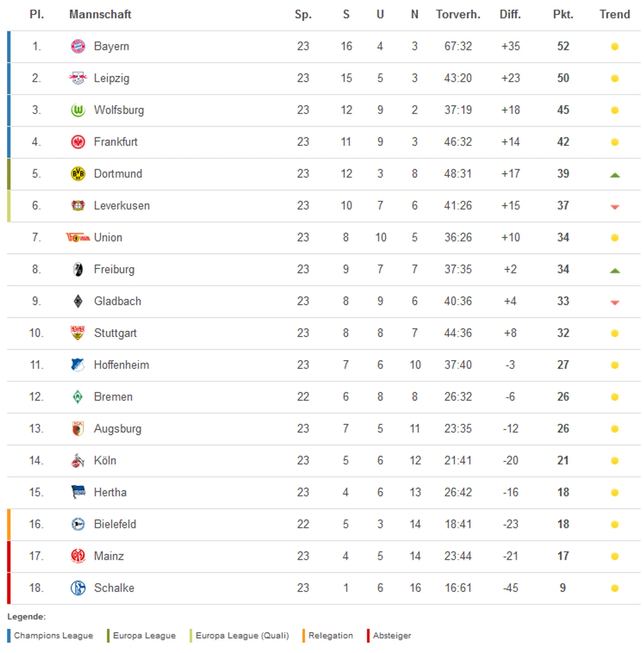Sort by the Torverh. column header
Viewport: 644px width, 653px height.
coord(458,15)
